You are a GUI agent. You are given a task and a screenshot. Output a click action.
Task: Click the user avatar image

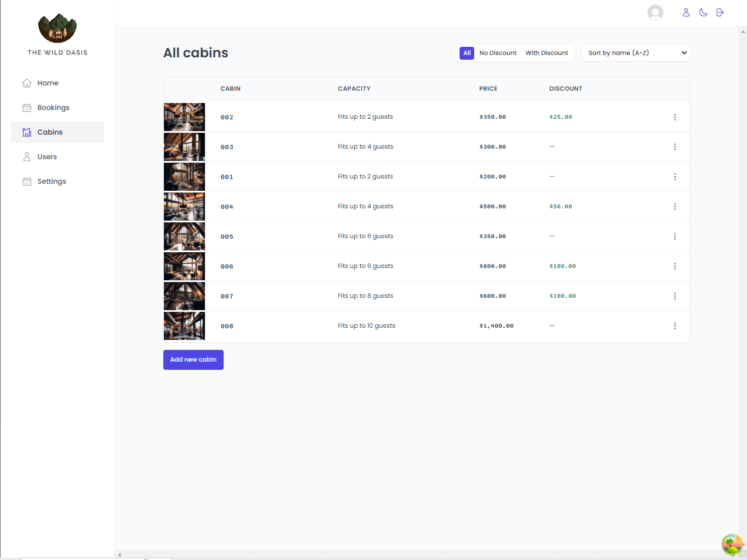coord(655,12)
